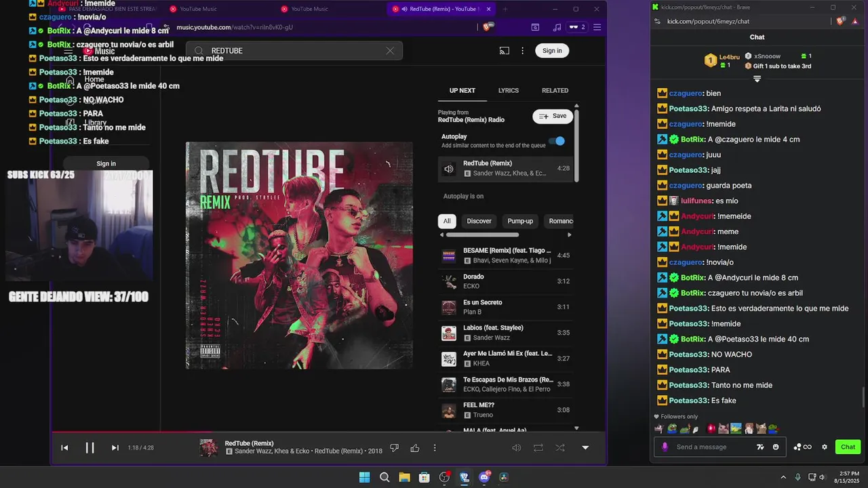The image size is (868, 488).
Task: Collapse the player page with the down arrow
Action: 585,447
